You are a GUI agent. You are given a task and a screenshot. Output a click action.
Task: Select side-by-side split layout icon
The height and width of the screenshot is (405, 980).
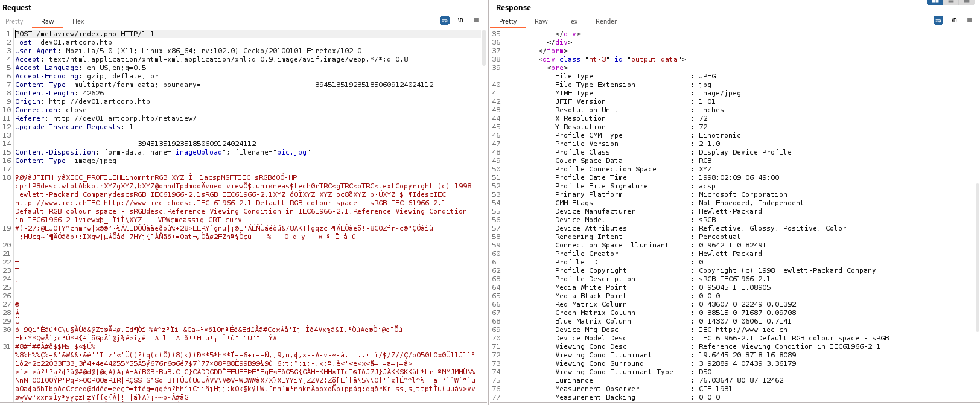coord(935,2)
